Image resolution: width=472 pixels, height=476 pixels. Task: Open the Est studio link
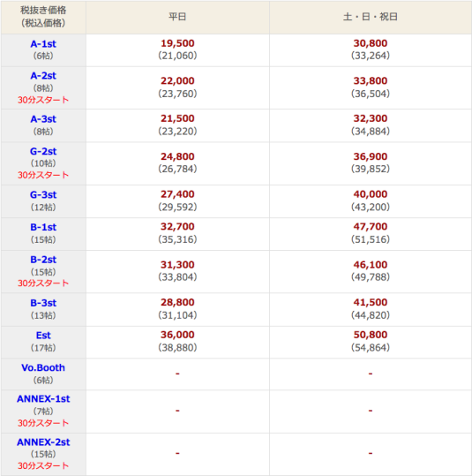point(43,336)
